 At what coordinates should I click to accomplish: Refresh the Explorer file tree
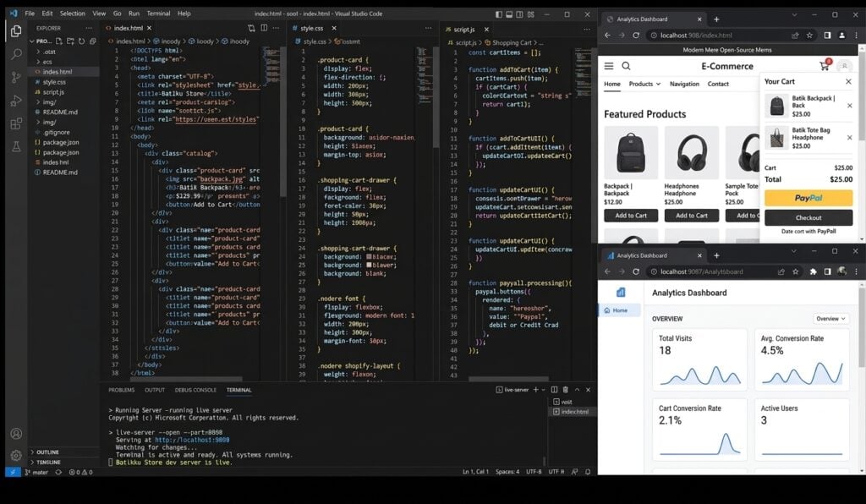coord(81,41)
